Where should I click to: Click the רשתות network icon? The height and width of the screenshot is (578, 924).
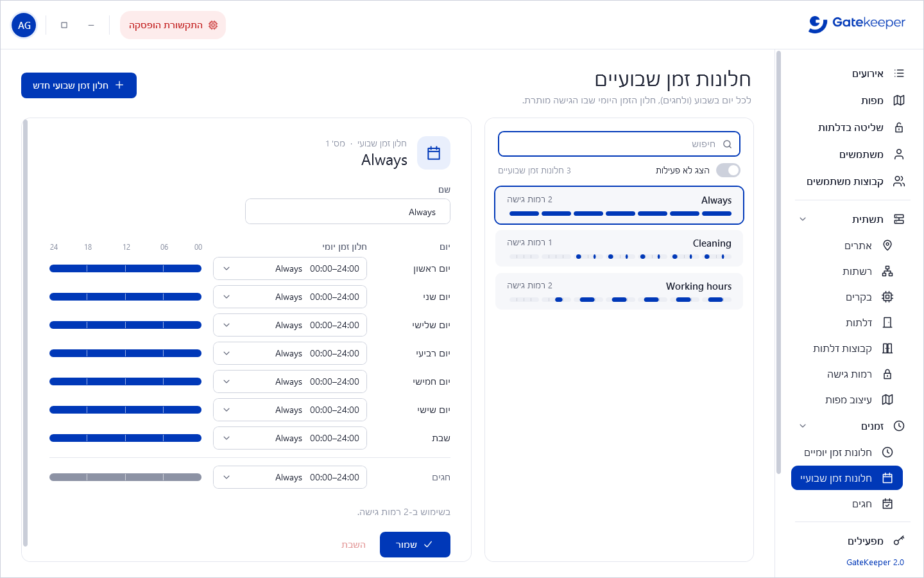(x=887, y=271)
